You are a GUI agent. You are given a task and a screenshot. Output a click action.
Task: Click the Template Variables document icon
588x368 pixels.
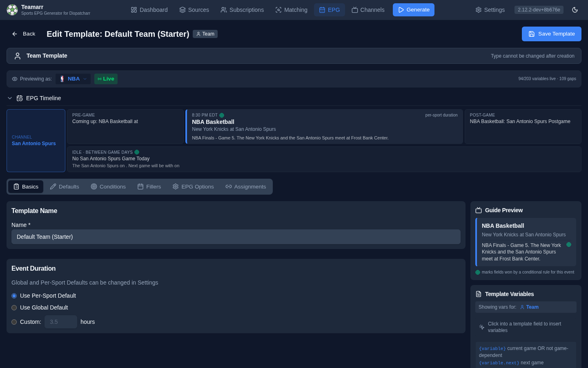479,294
